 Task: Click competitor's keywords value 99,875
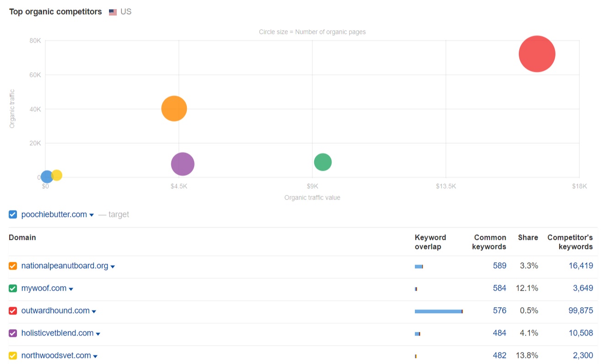pyautogui.click(x=581, y=311)
